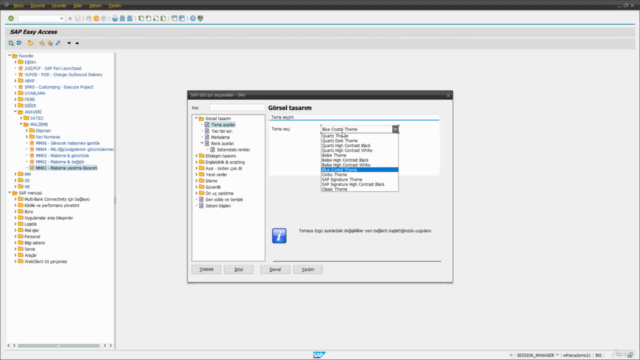Click the blue info icon in dialog

pyautogui.click(x=279, y=236)
